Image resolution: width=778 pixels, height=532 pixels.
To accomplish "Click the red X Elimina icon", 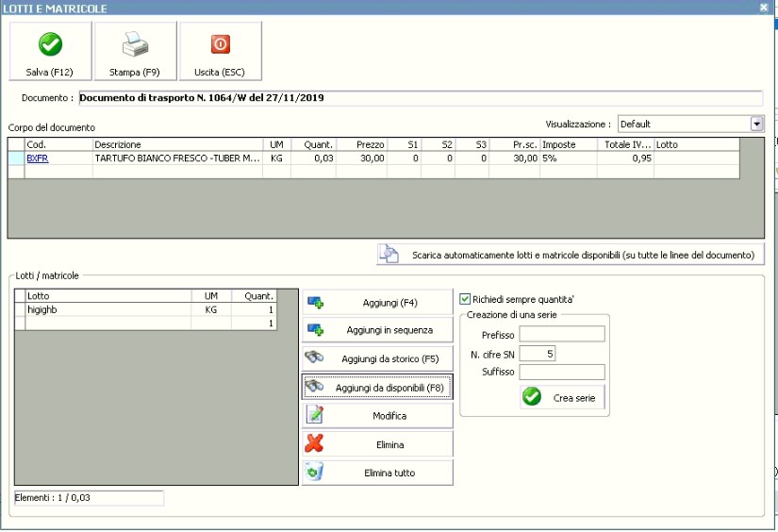I will click(314, 443).
